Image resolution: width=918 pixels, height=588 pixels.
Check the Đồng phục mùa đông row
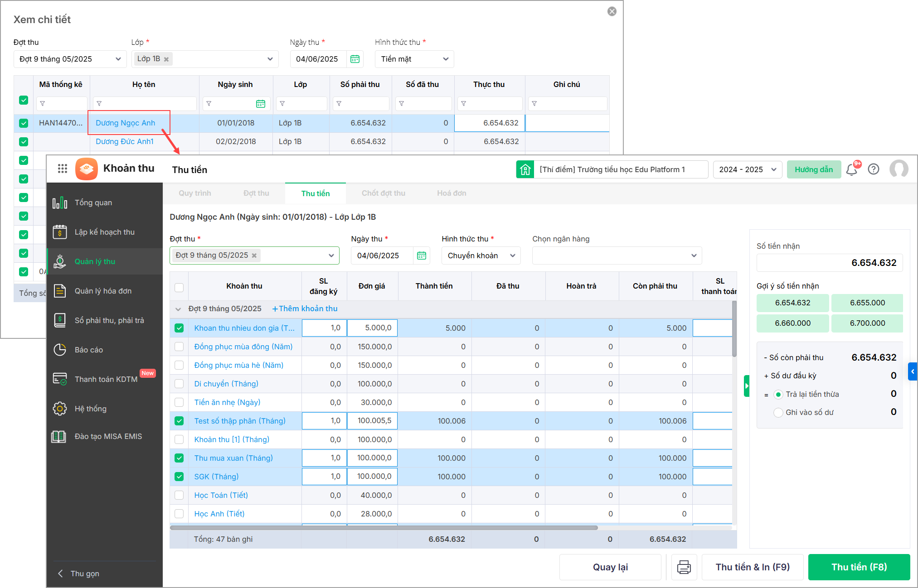(x=179, y=347)
